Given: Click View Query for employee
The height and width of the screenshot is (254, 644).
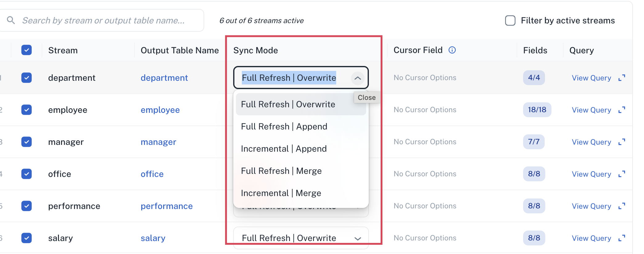Looking at the screenshot, I should tap(591, 110).
